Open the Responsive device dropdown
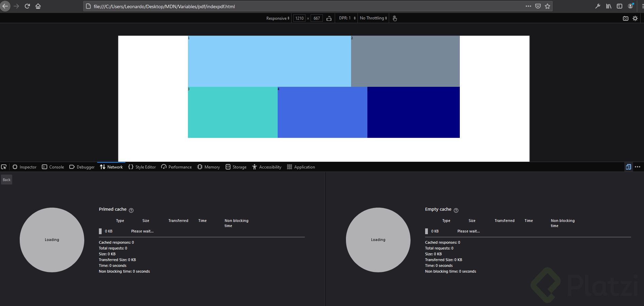Screen dimensions: 644x306 (278, 18)
